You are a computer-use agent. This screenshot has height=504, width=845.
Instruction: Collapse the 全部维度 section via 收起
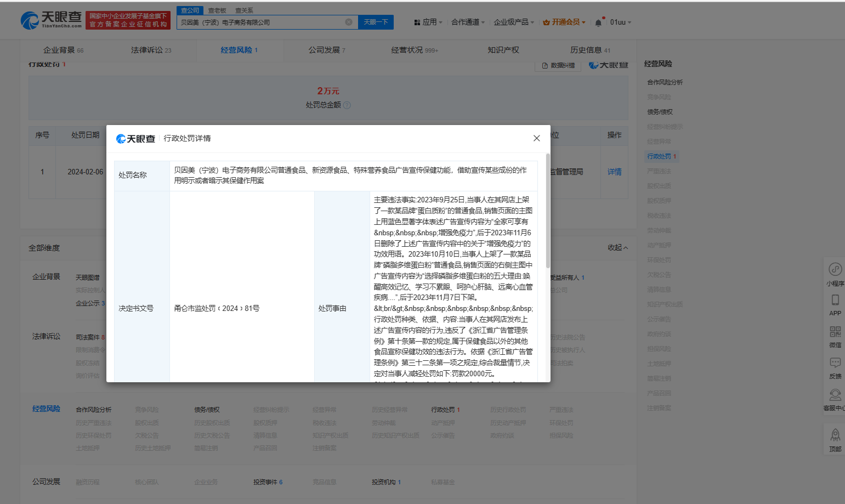(x=617, y=248)
